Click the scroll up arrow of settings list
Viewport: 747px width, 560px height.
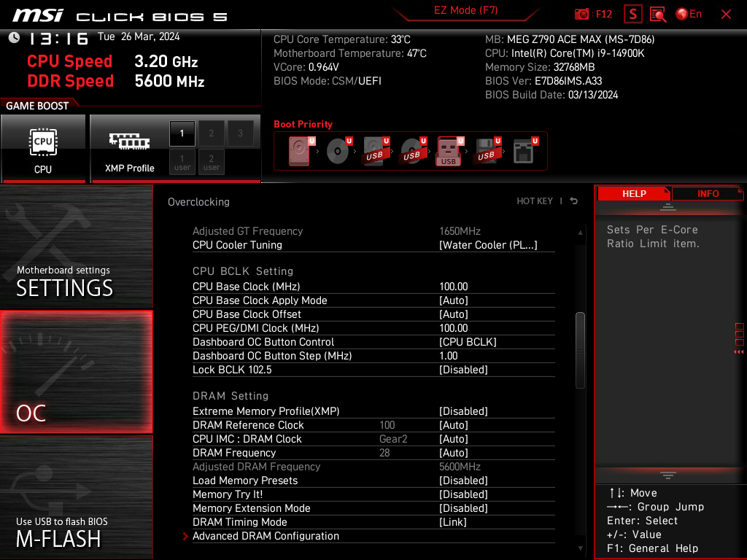580,233
